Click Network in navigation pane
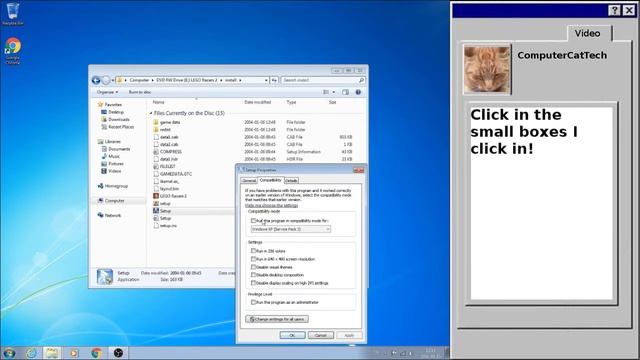The image size is (640, 360). click(113, 215)
